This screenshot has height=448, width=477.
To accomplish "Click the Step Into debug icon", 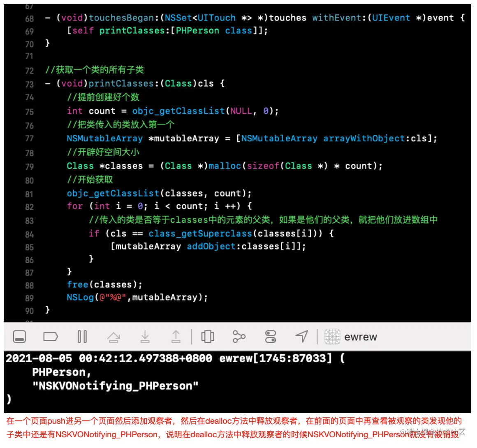I will click(145, 337).
